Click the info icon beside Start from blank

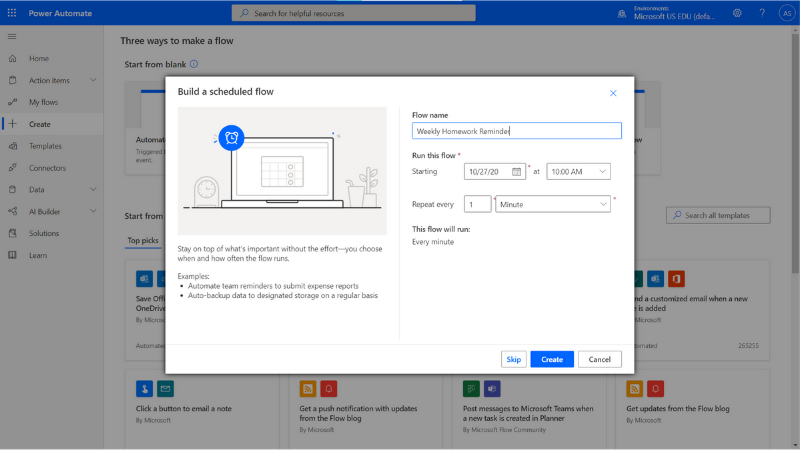pos(194,64)
